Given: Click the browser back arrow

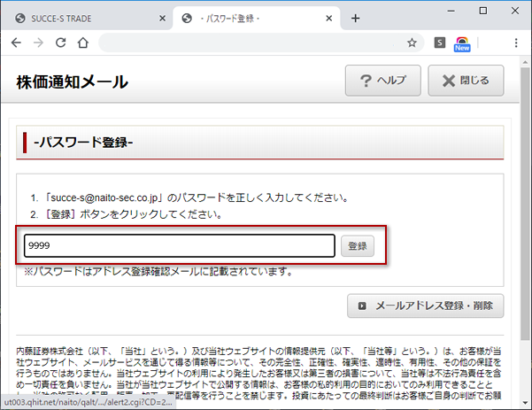Looking at the screenshot, I should click(x=16, y=43).
